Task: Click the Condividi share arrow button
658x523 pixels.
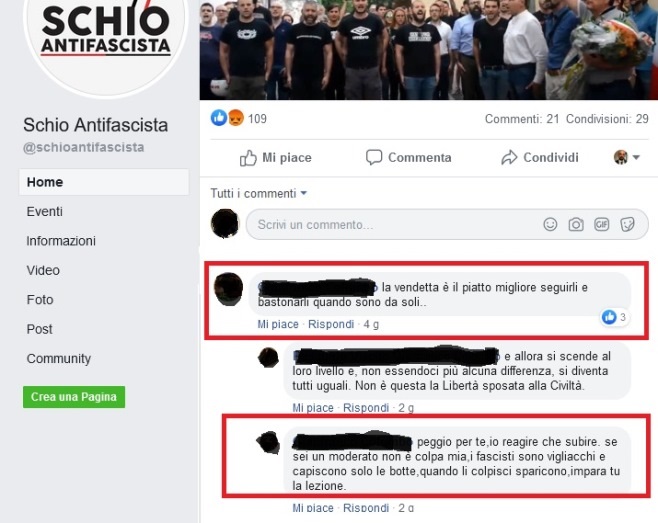Action: [540, 157]
